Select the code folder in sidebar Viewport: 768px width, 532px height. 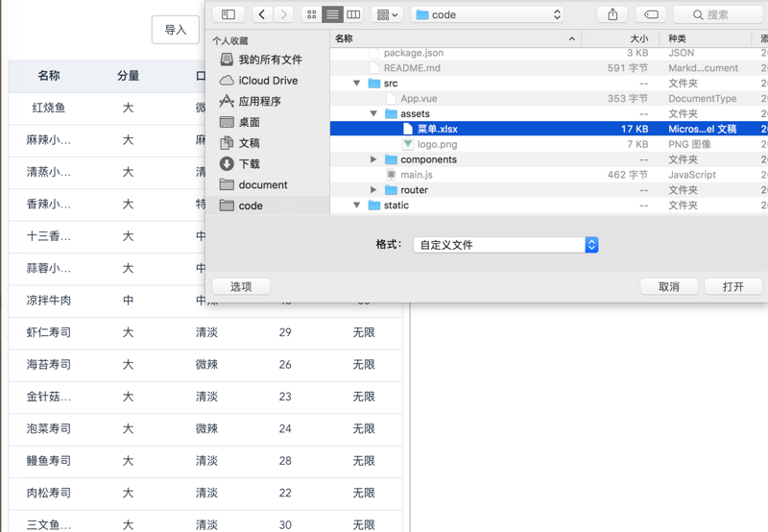point(267,206)
